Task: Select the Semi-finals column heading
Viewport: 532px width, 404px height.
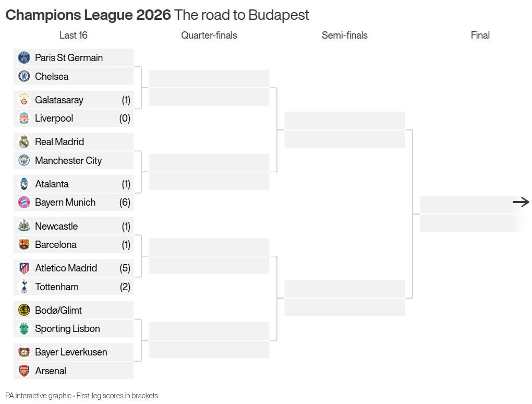Action: click(x=345, y=35)
